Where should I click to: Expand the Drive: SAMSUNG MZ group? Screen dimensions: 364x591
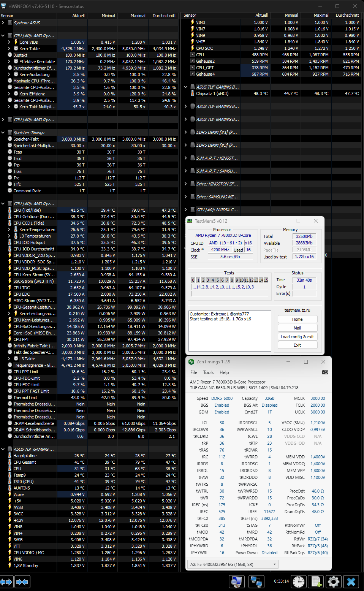click(186, 197)
